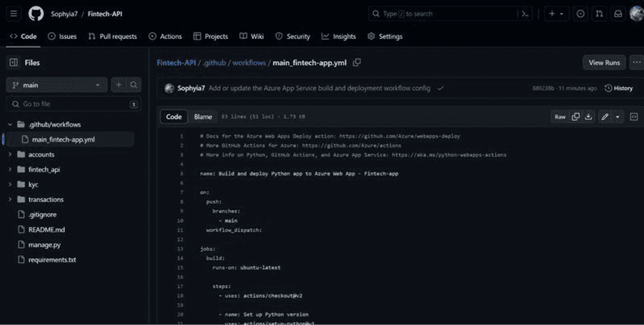This screenshot has width=644, height=325.
Task: Open the manage.py file
Action: click(x=44, y=245)
